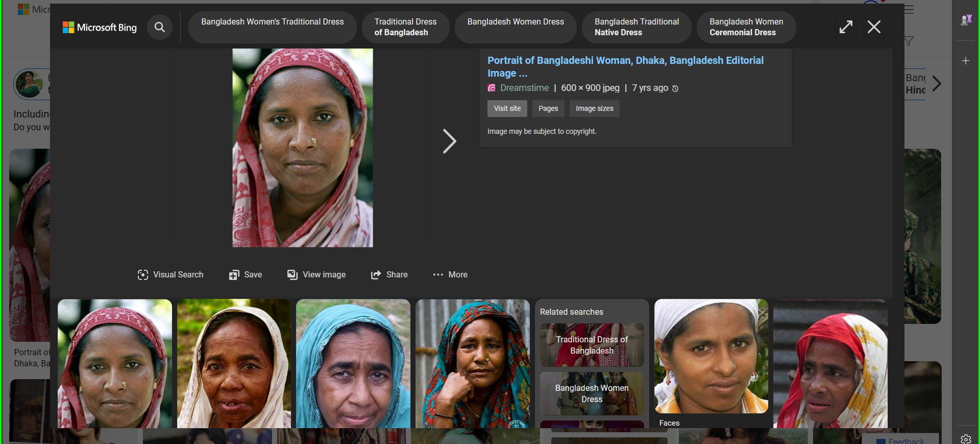Click the plus icon in sidebar

click(966, 61)
